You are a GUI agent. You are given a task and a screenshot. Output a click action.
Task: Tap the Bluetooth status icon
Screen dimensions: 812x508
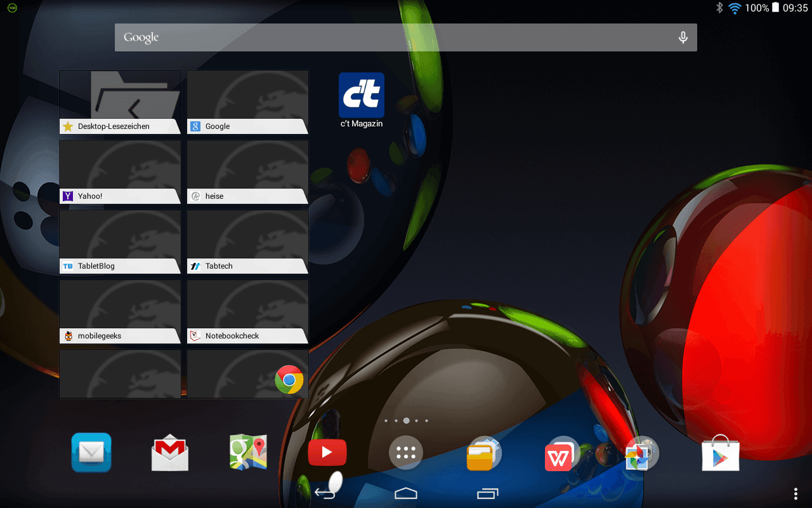(x=719, y=8)
